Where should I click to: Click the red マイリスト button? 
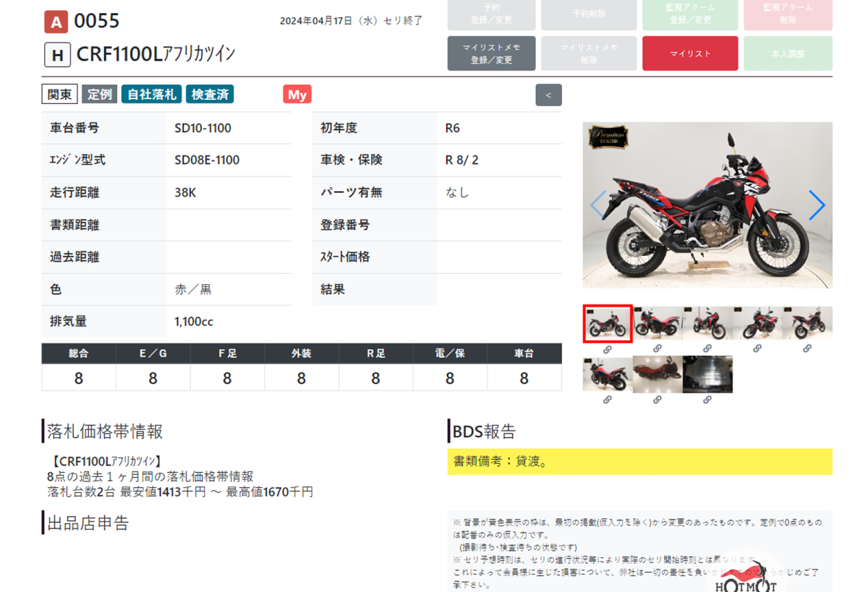pos(690,53)
